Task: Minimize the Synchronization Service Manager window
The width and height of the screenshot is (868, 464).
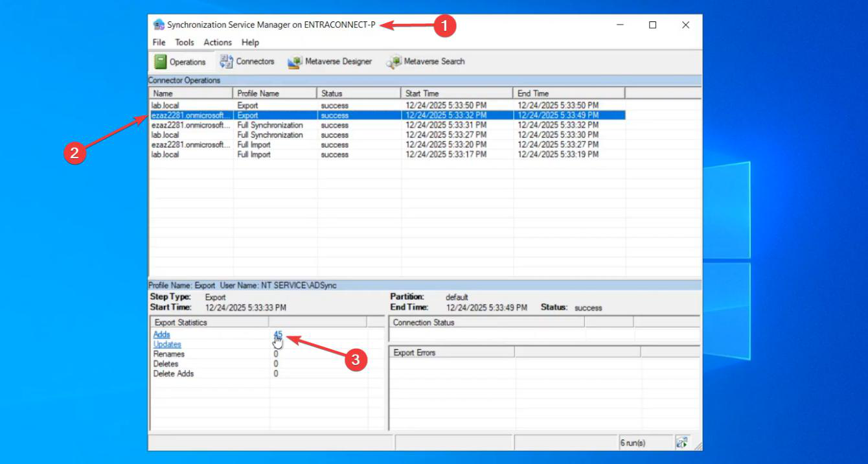Action: [620, 25]
